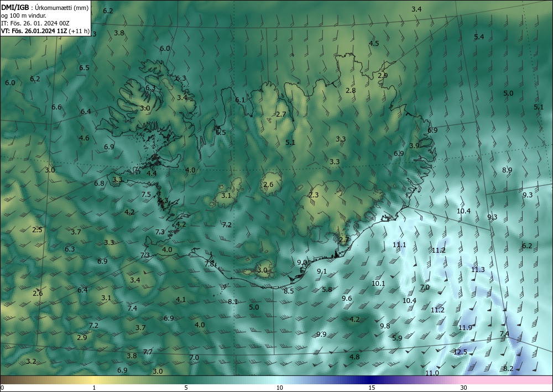
Task: Click the colour scale tick label 15
Action: (x=372, y=388)
